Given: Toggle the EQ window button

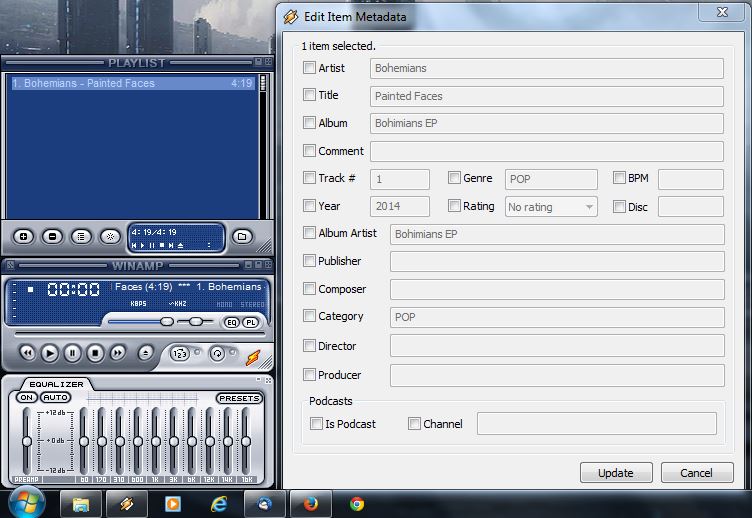Looking at the screenshot, I should 232,322.
